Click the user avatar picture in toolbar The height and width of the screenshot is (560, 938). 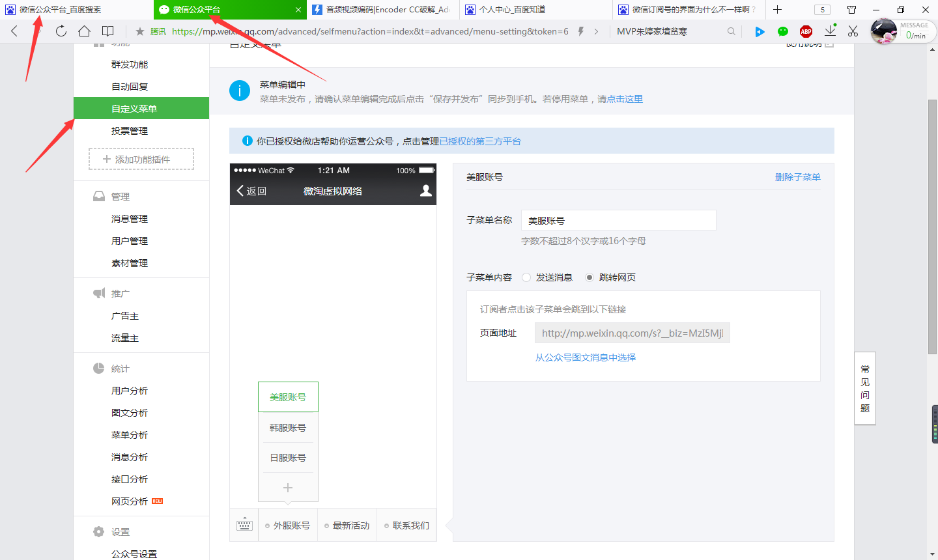884,31
